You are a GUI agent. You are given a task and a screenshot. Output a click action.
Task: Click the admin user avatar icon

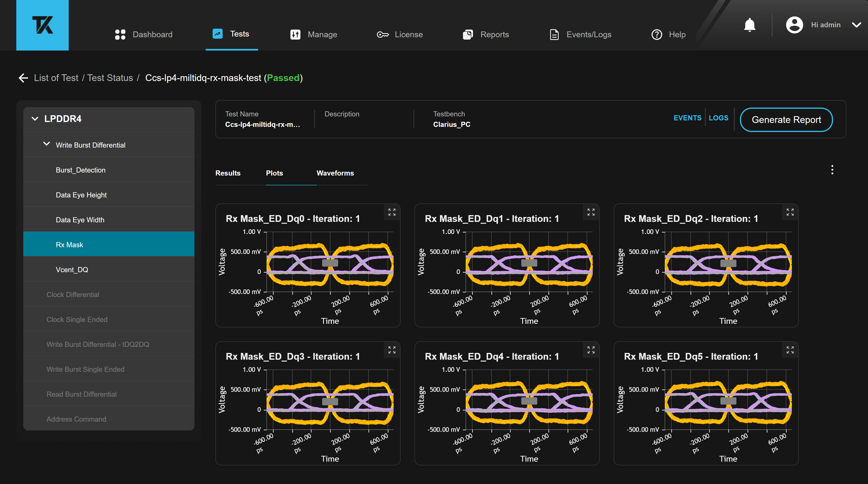tap(794, 25)
